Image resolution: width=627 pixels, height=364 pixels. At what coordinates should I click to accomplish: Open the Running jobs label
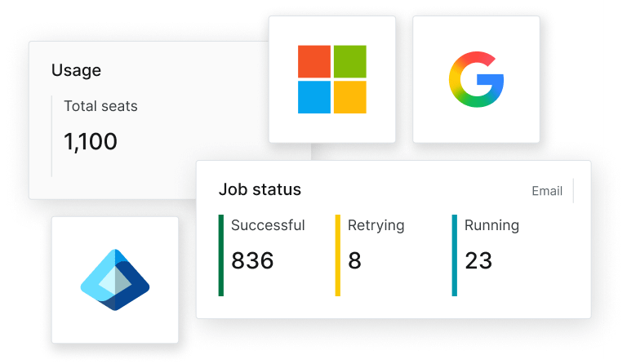491,225
